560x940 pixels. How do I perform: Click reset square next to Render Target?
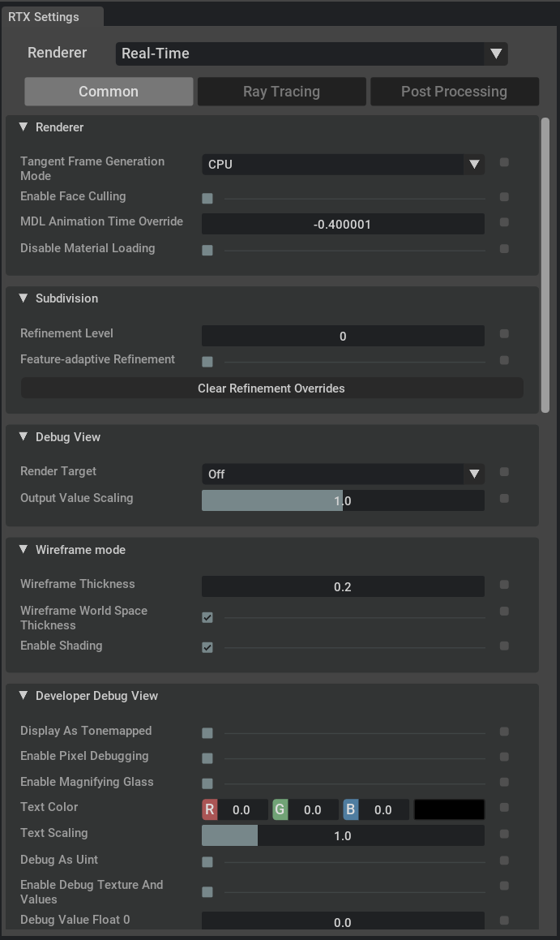point(504,472)
